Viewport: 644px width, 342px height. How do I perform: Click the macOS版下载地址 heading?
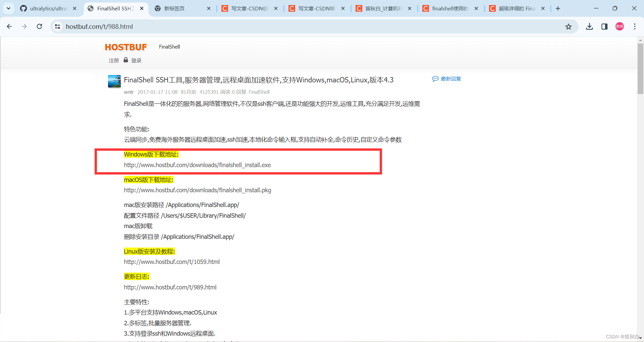tap(149, 180)
